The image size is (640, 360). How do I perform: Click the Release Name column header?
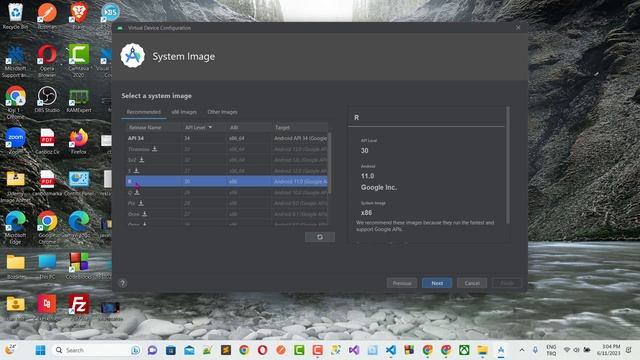coord(153,127)
